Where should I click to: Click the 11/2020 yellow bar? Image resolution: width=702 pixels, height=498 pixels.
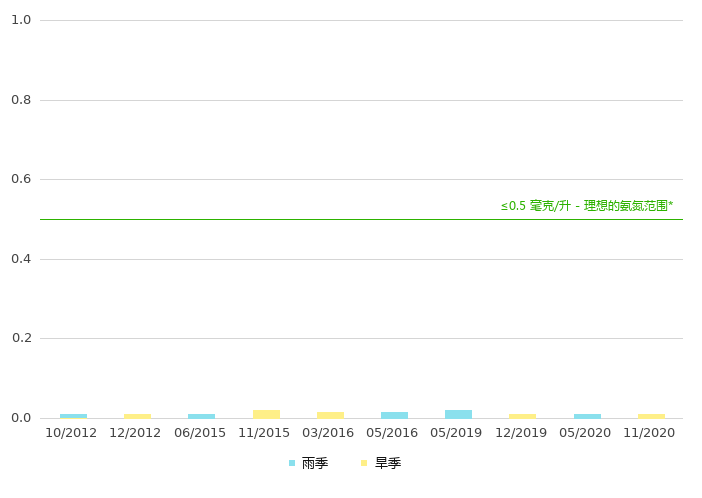(x=651, y=416)
